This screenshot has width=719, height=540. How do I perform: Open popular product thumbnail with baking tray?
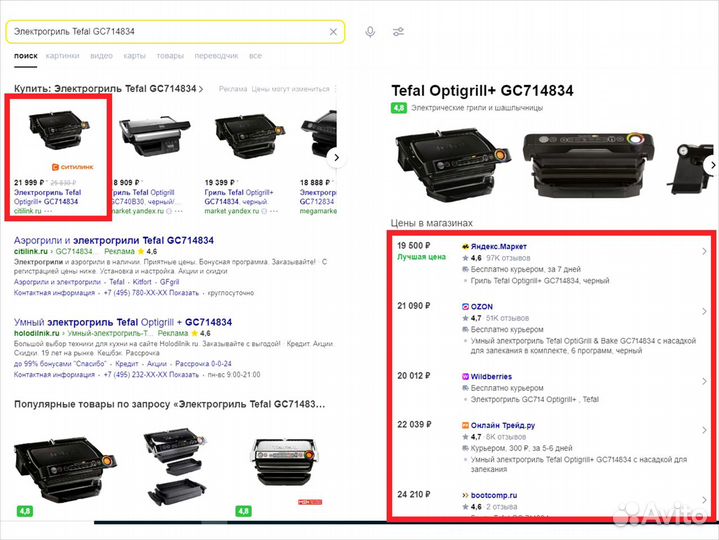coord(176,468)
